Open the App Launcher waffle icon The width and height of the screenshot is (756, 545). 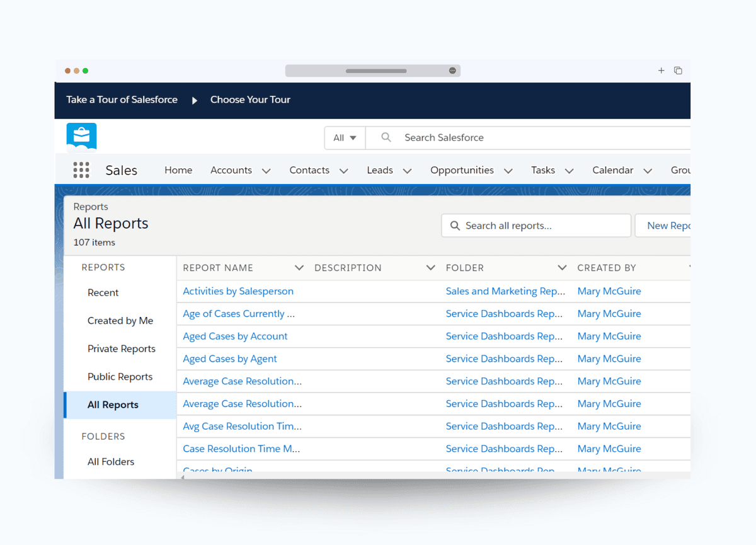click(x=81, y=169)
